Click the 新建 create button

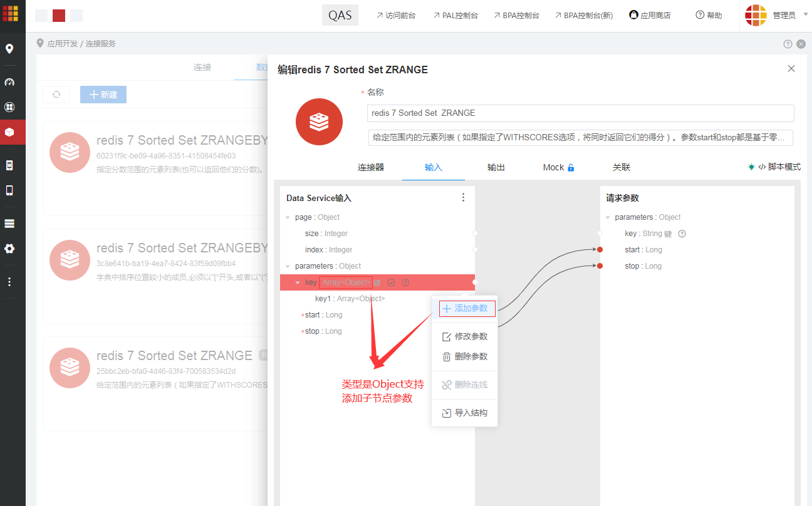click(x=103, y=94)
